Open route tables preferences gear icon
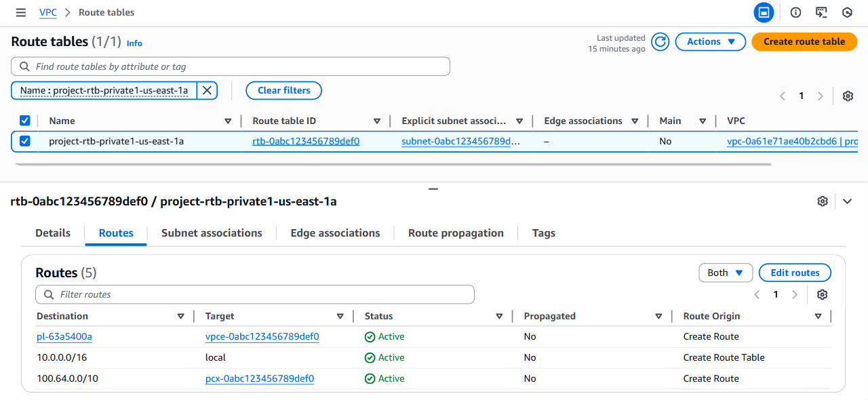The image size is (868, 400). pyautogui.click(x=848, y=96)
